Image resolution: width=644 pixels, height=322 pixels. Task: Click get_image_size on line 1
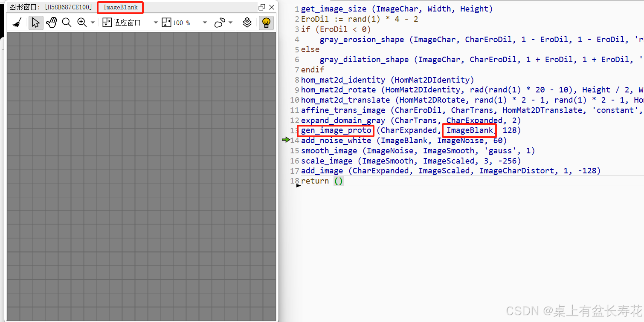tap(334, 9)
